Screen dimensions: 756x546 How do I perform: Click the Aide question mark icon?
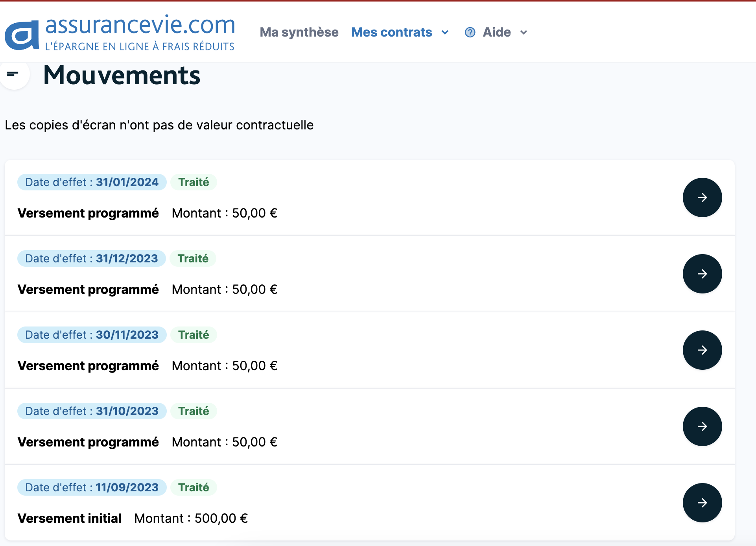pyautogui.click(x=470, y=32)
